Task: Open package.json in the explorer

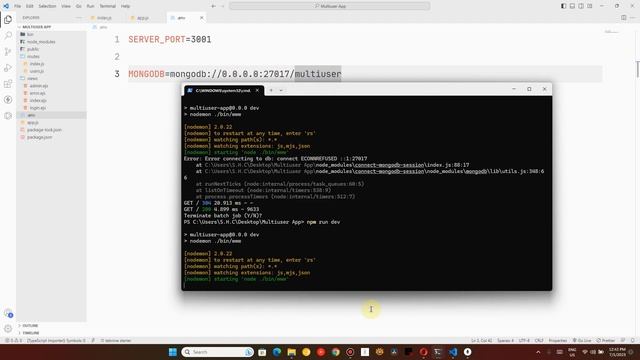Action: tap(39, 137)
